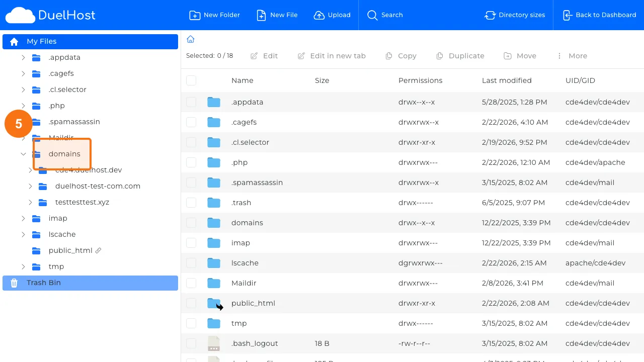This screenshot has width=644, height=362.
Task: Expand the imap folder in the sidebar
Action: coord(23,218)
